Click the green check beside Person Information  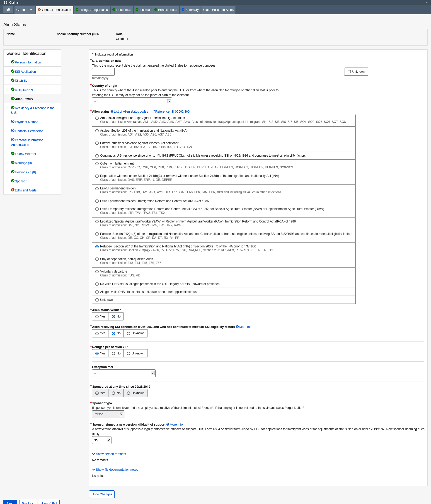coord(13,62)
